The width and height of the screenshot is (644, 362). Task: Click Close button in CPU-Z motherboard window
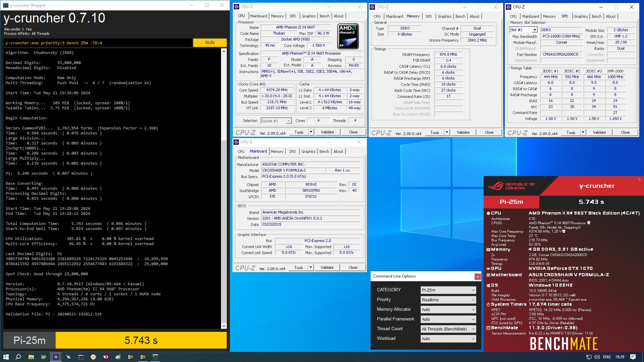[353, 267]
